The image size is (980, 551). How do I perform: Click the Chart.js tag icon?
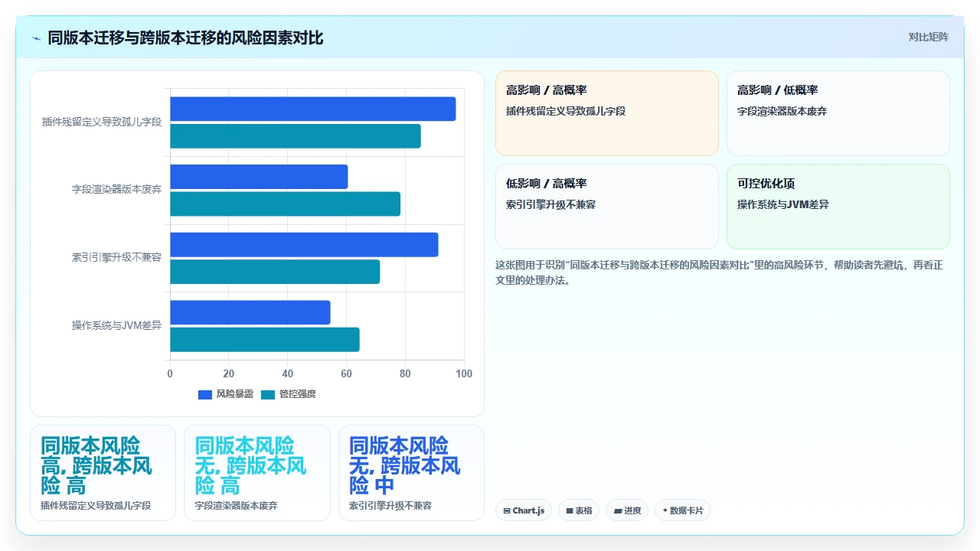coord(507,510)
